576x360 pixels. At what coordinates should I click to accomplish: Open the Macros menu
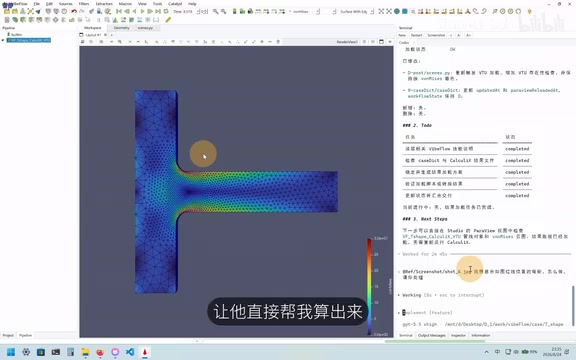point(125,4)
